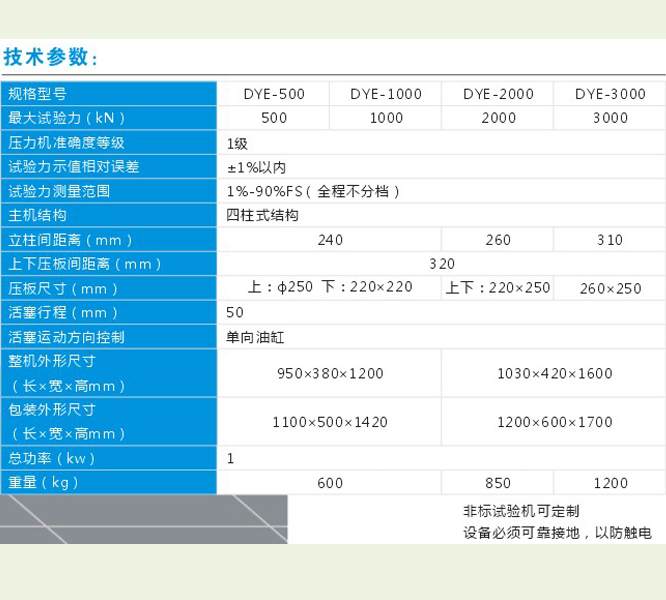Viewport: 666px width, 600px height.
Task: Click the 950×380×1200 dimension cell
Action: pyautogui.click(x=330, y=374)
